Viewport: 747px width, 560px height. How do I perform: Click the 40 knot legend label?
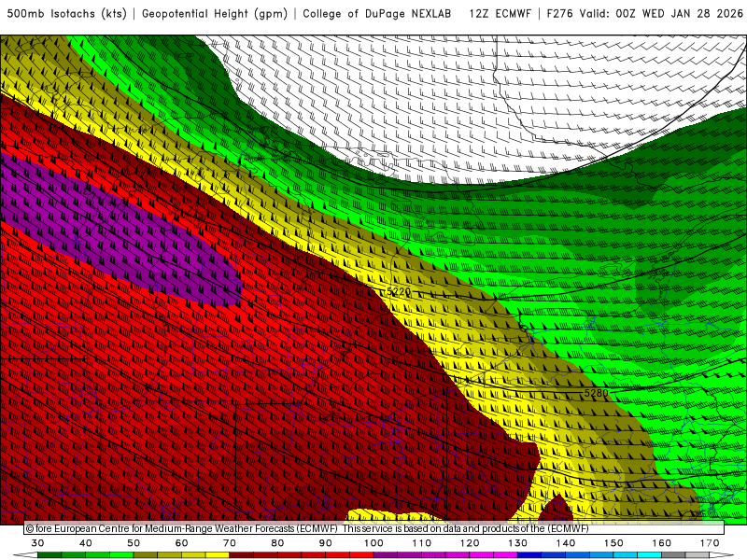pos(86,543)
